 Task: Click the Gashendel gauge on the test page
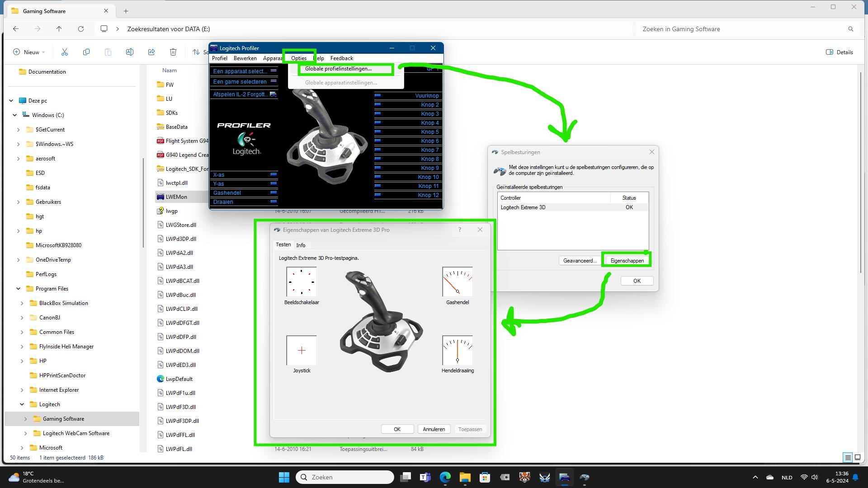(x=457, y=282)
